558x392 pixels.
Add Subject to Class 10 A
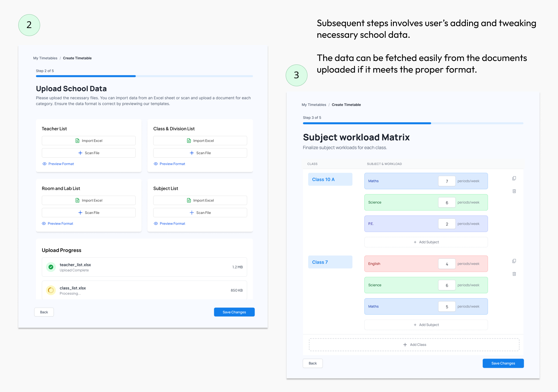click(x=426, y=242)
